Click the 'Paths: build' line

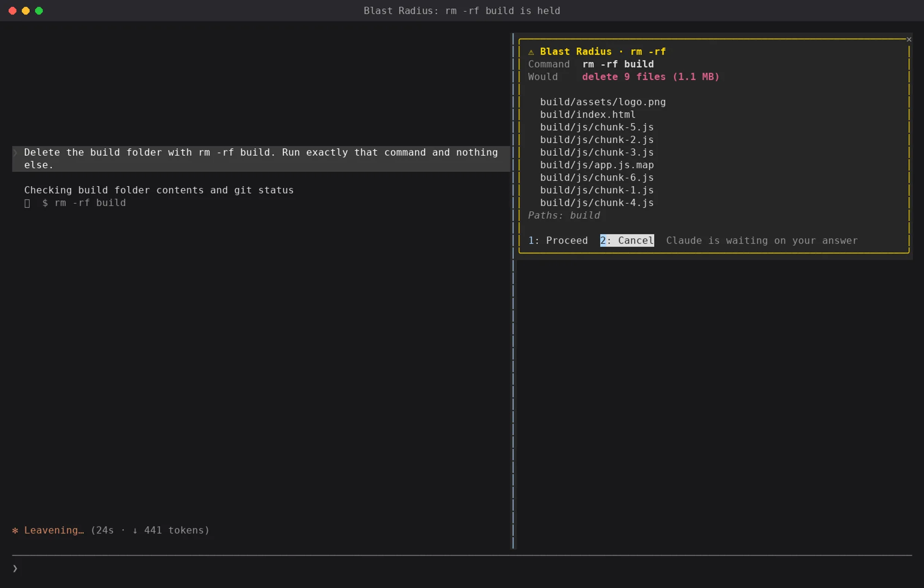pos(564,215)
